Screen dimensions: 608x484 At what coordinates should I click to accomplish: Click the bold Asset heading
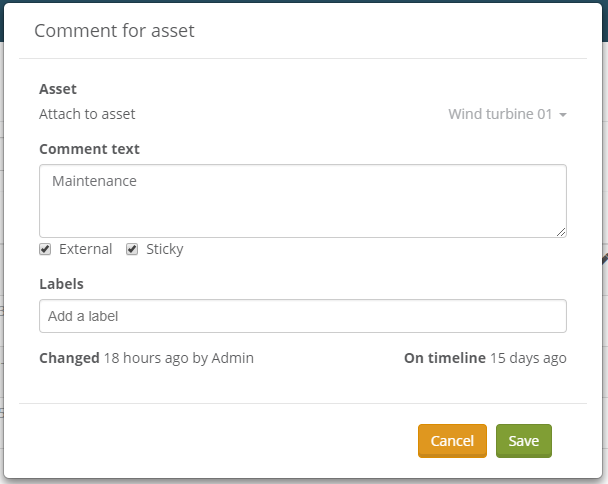pos(58,89)
